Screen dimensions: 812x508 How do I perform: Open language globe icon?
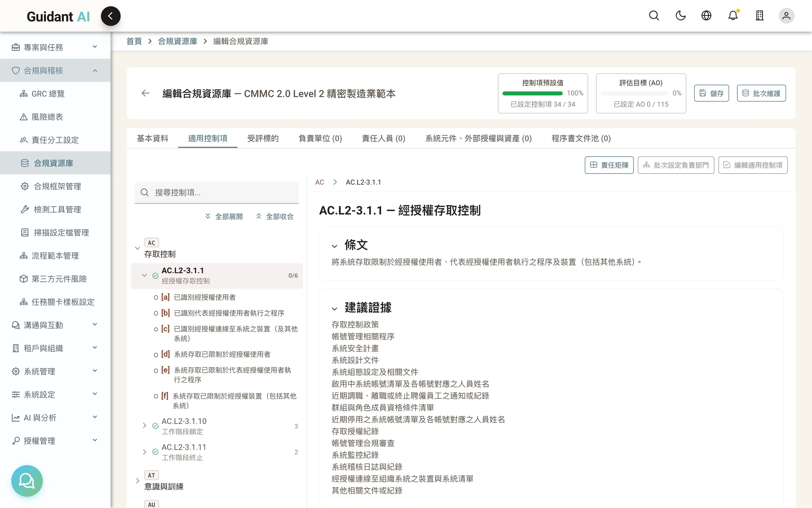tap(706, 16)
